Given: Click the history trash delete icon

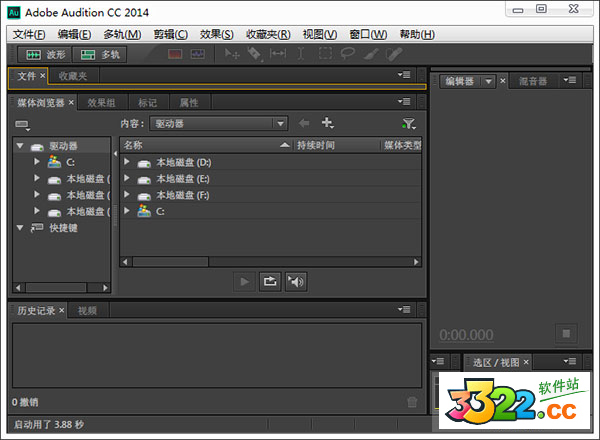Looking at the screenshot, I should [x=412, y=402].
